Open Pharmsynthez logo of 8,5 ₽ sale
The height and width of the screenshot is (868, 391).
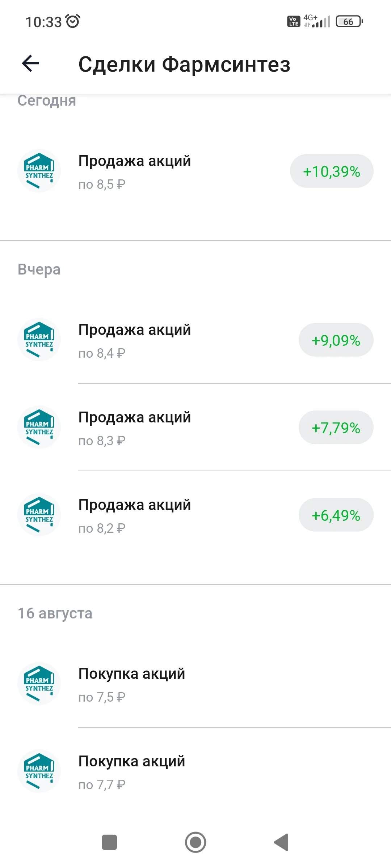click(x=39, y=171)
